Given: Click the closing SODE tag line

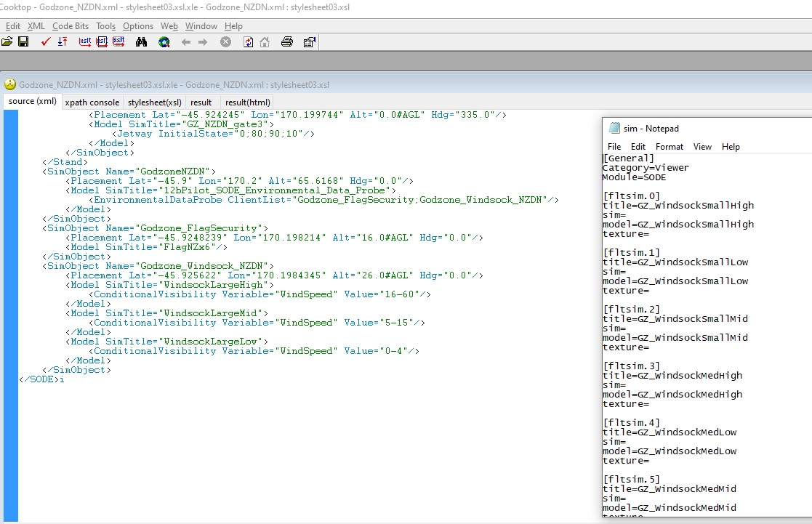Looking at the screenshot, I should pos(42,379).
